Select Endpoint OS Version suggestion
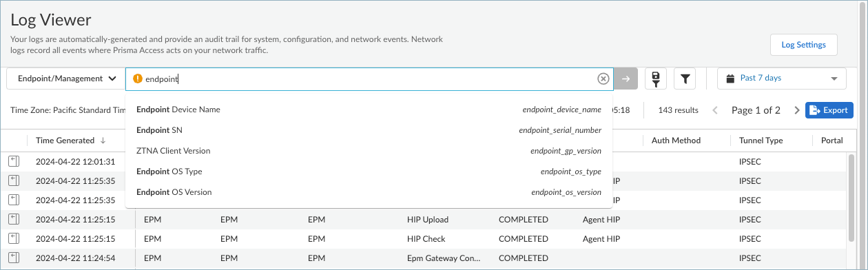The width and height of the screenshot is (868, 270). 369,192
